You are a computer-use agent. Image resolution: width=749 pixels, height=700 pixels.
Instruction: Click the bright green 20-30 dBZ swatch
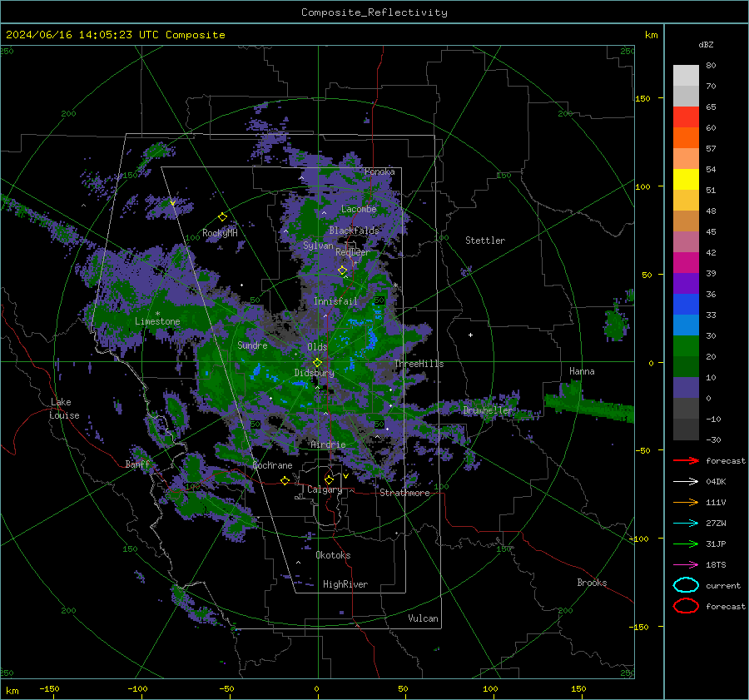(x=686, y=346)
